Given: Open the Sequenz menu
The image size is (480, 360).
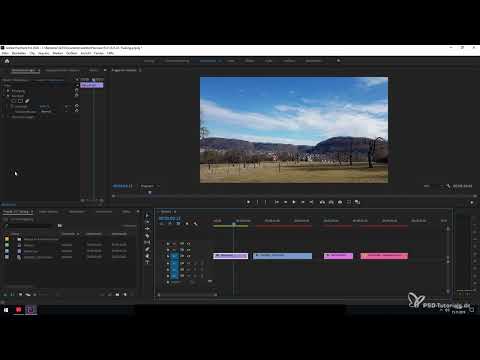Looking at the screenshot, I should [44, 53].
